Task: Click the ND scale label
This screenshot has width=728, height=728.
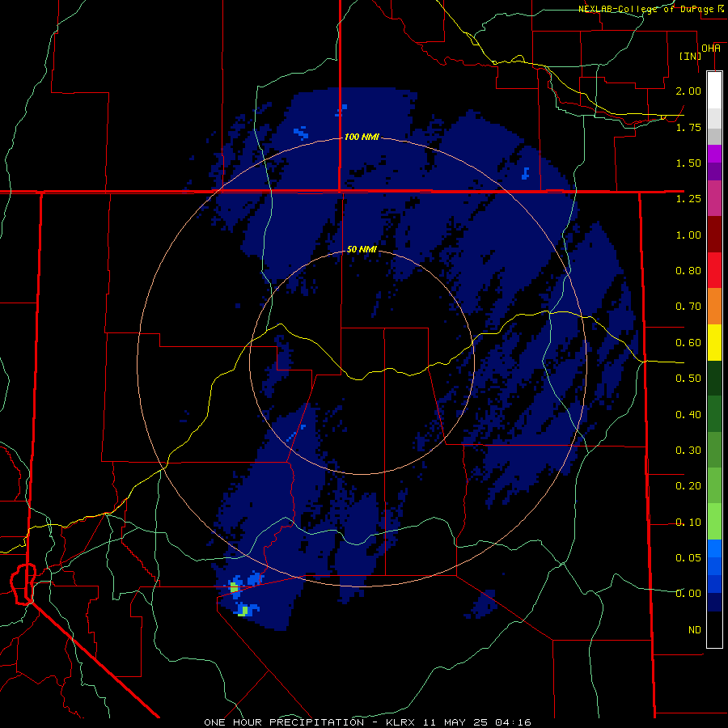Action: point(695,630)
